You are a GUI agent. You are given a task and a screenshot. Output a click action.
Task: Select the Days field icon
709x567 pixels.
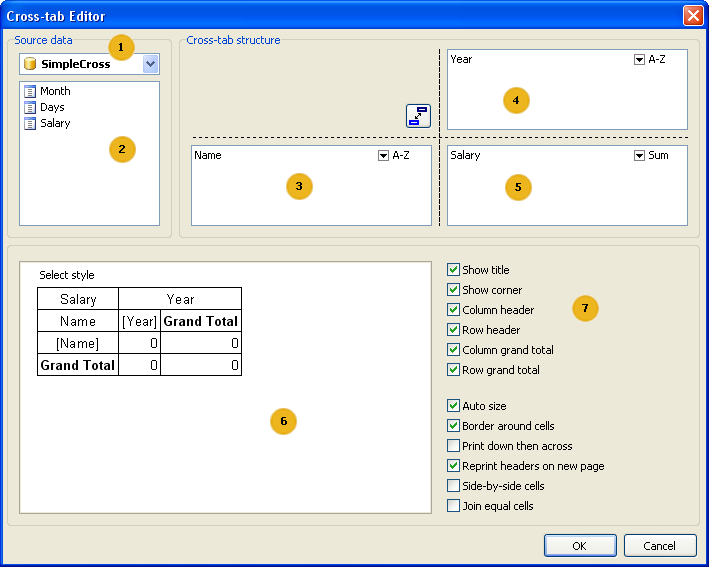click(x=30, y=107)
